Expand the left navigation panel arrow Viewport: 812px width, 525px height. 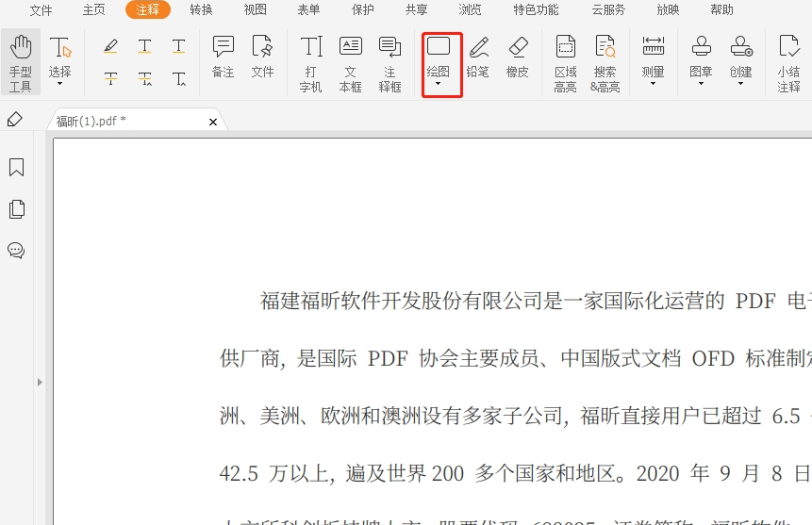(40, 382)
